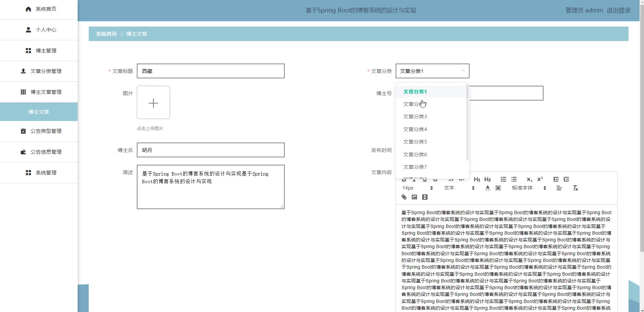Open the 文本 heading style dropdown
This screenshot has width=644, height=312.
click(x=459, y=188)
